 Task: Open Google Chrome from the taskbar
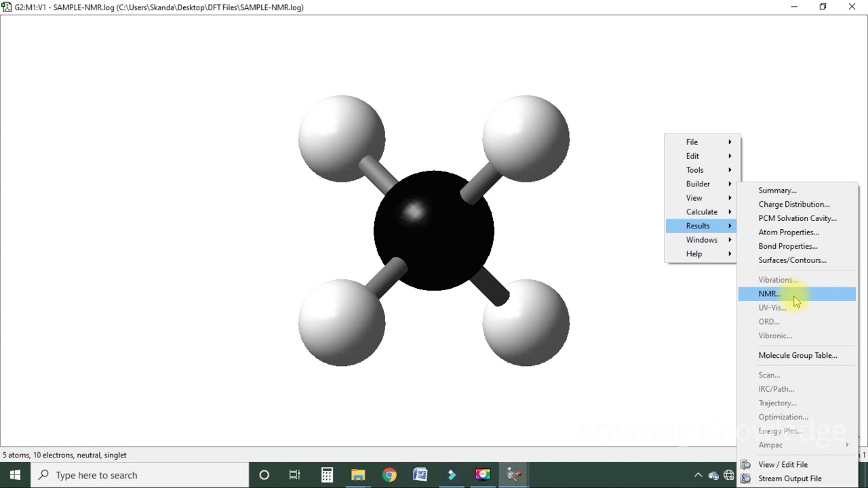(389, 475)
